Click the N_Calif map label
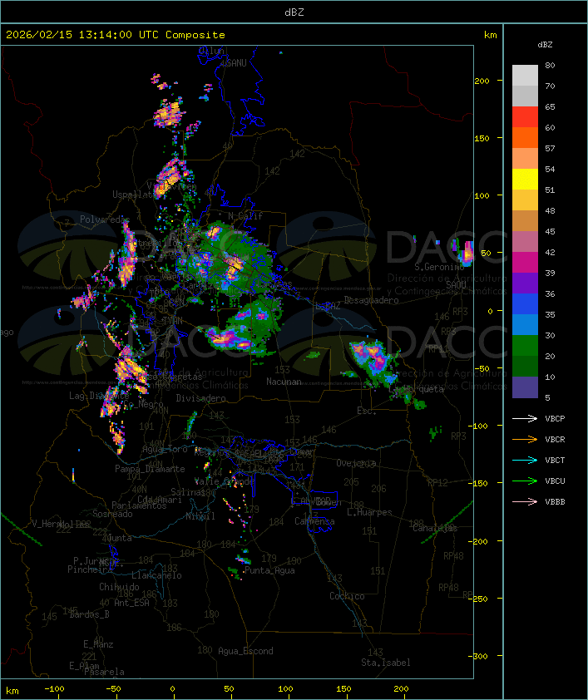 [x=245, y=215]
